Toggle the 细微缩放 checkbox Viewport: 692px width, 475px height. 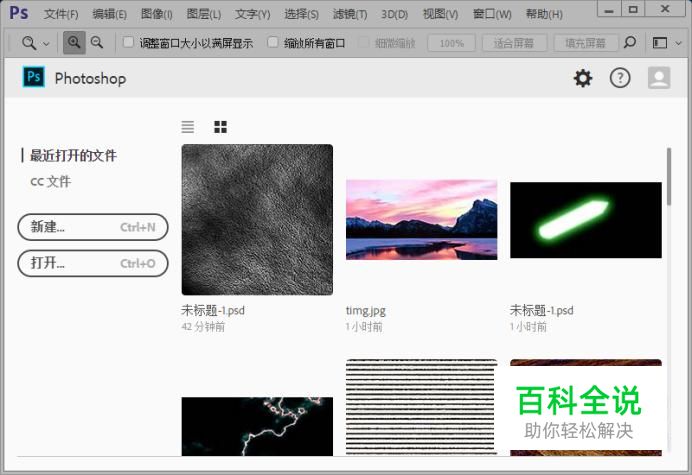click(x=364, y=42)
